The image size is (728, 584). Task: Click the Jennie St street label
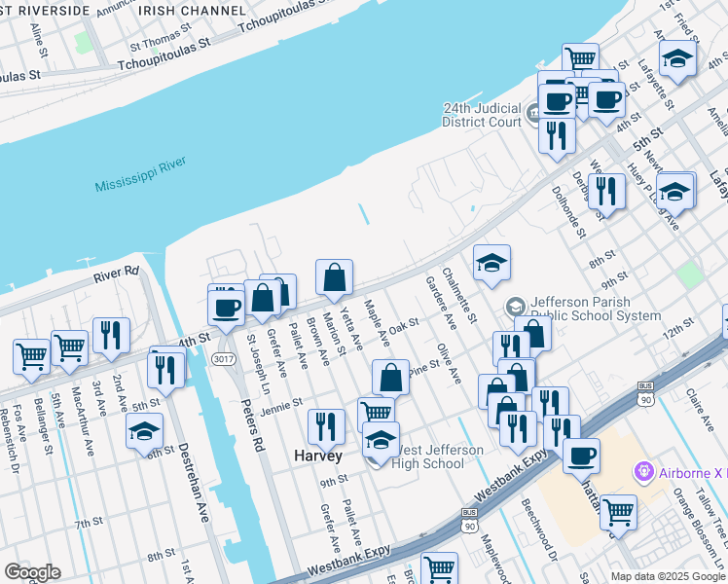pos(281,407)
